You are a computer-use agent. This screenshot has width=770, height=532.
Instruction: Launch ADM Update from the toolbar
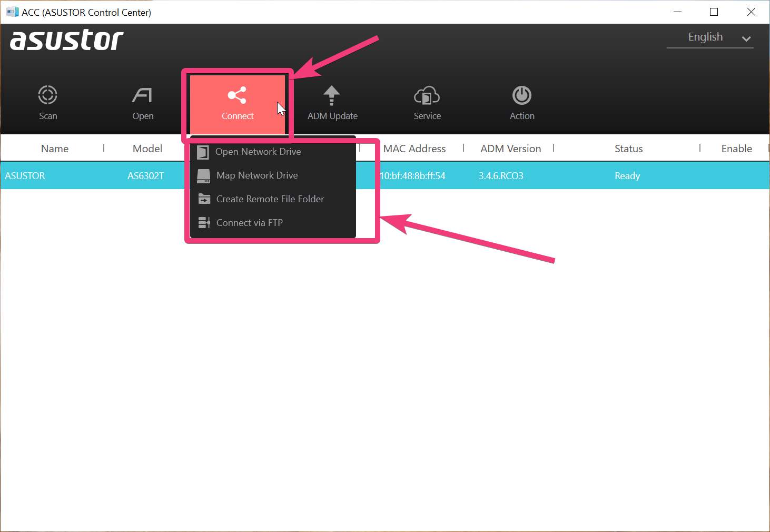coord(332,103)
